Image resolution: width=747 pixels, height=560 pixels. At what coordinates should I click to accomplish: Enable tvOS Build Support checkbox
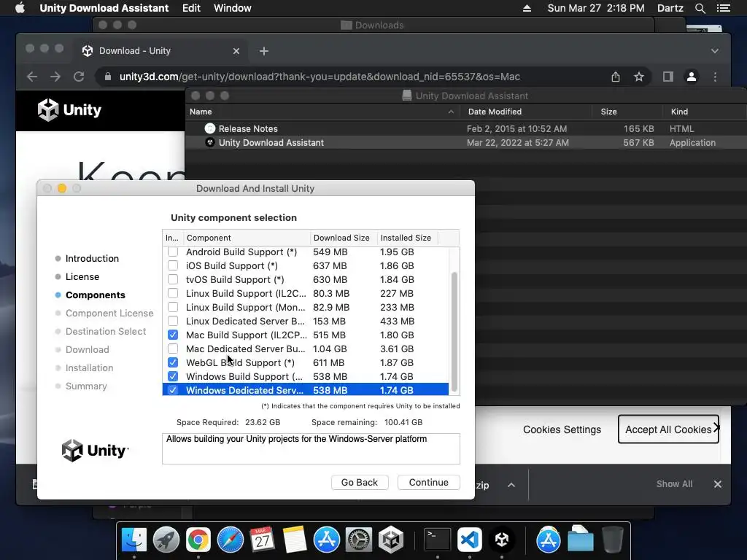pos(173,279)
